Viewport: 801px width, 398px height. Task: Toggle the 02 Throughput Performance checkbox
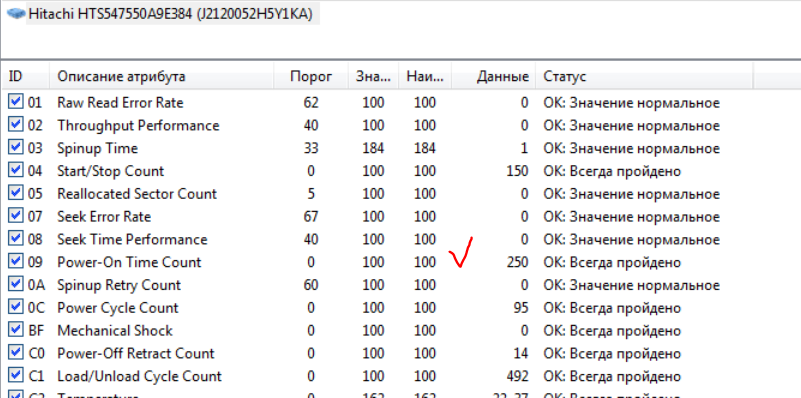pos(15,125)
